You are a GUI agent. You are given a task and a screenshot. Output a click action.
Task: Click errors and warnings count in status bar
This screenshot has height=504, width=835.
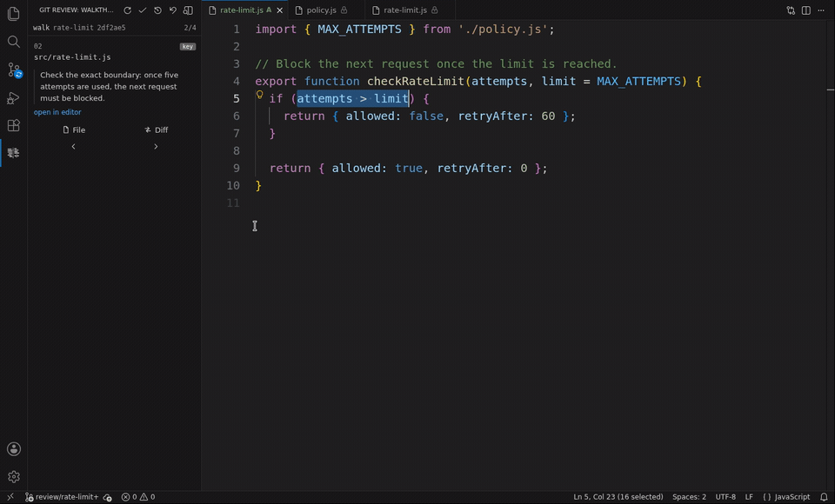[x=138, y=497]
